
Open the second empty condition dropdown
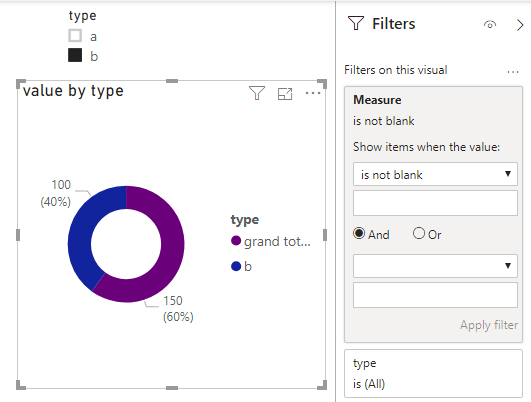pos(435,266)
